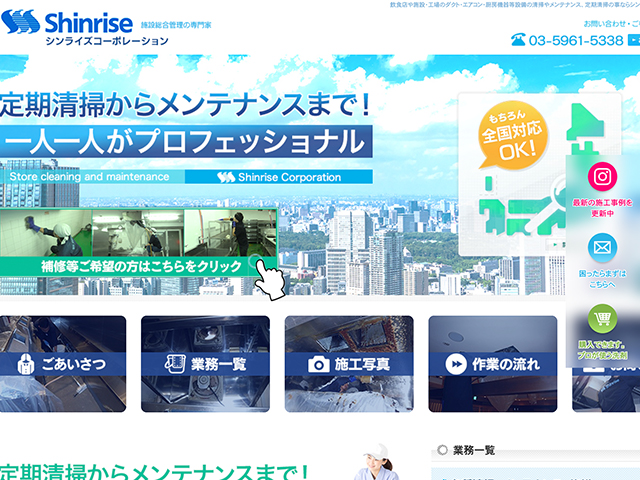Open the ごあいさつ menu tile
This screenshot has width=640, height=480.
tap(63, 364)
